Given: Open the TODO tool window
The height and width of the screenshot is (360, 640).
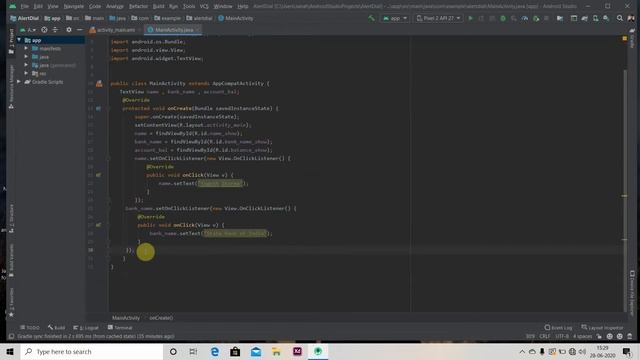Looking at the screenshot, I should coord(30,328).
